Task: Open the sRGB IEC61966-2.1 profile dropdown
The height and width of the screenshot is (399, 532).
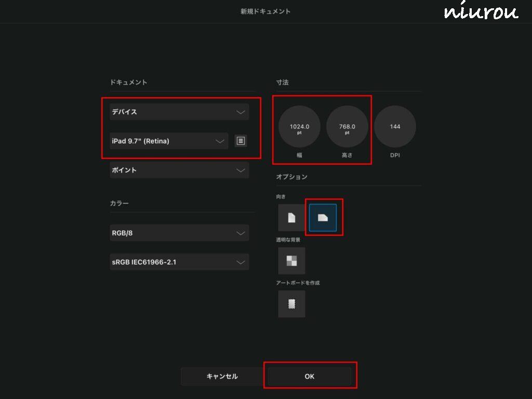Action: [x=179, y=262]
